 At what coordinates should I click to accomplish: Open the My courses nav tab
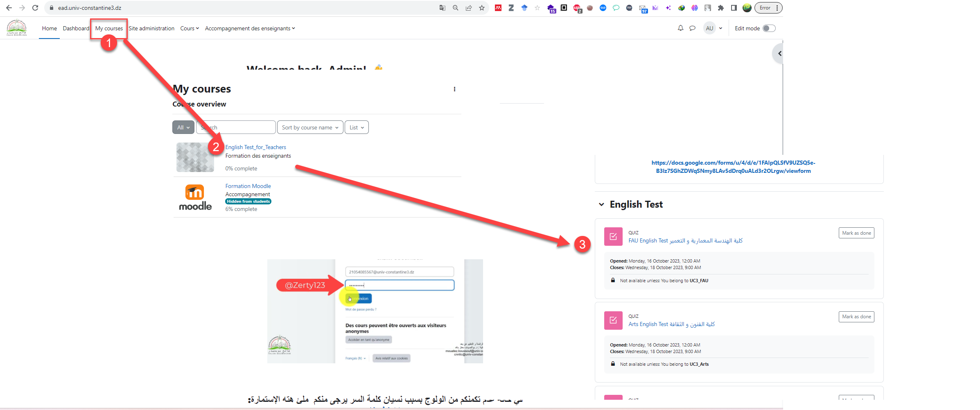point(109,28)
